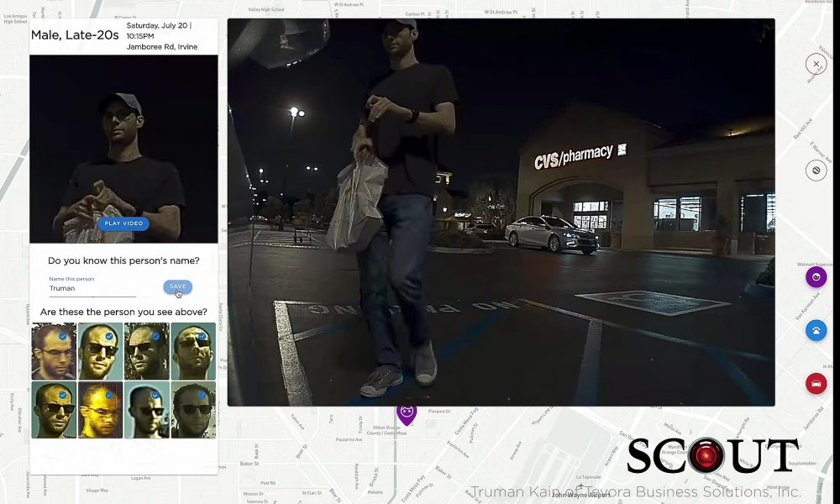The width and height of the screenshot is (840, 504).
Task: Save the entered person name
Action: tap(177, 286)
